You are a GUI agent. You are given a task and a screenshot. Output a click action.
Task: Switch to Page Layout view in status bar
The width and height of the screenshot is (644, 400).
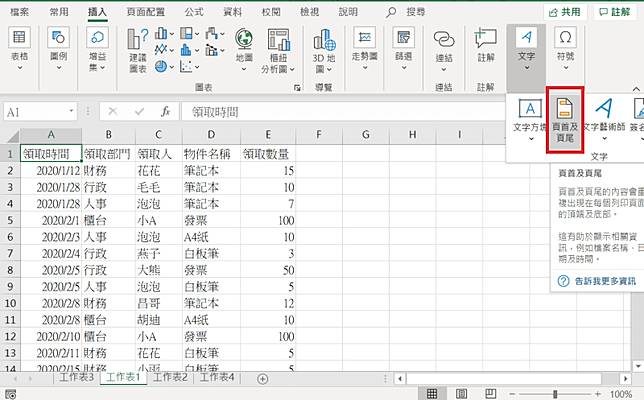coord(462,394)
